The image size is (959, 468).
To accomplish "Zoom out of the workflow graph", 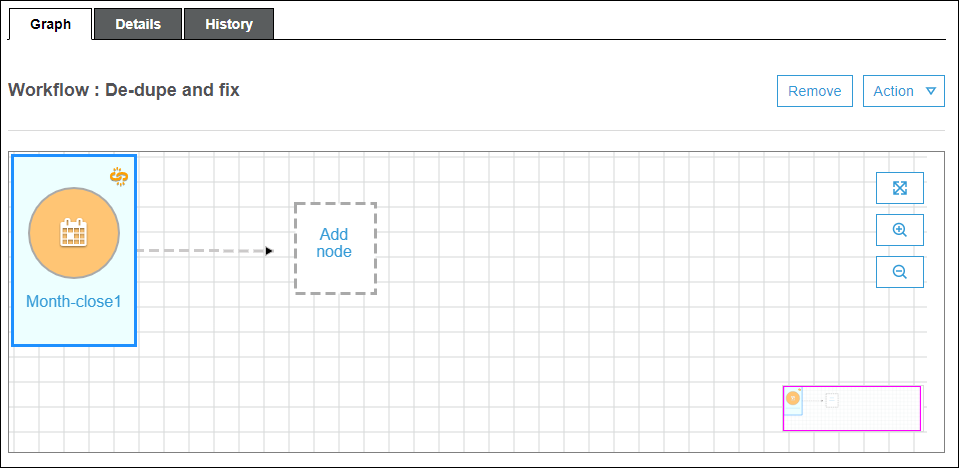I will point(899,272).
